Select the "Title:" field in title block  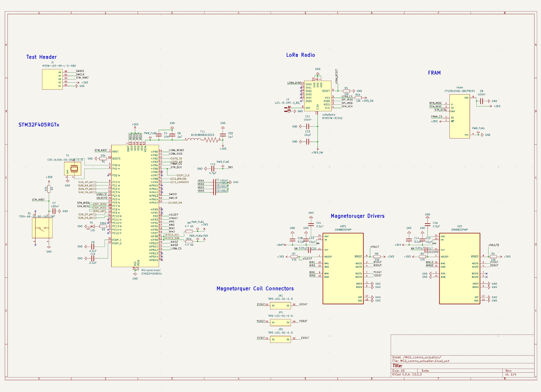pos(397,366)
